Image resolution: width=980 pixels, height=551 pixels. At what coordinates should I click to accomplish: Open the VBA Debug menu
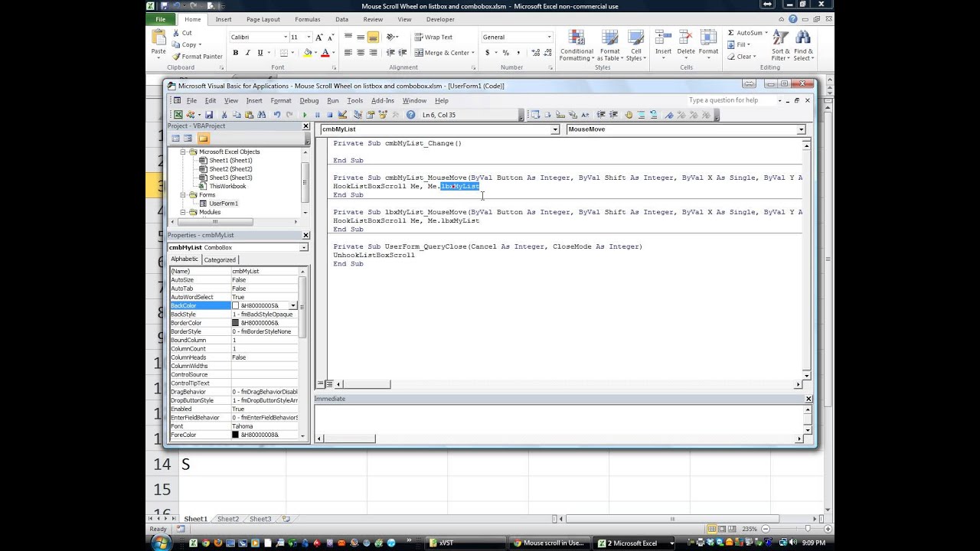tap(309, 100)
